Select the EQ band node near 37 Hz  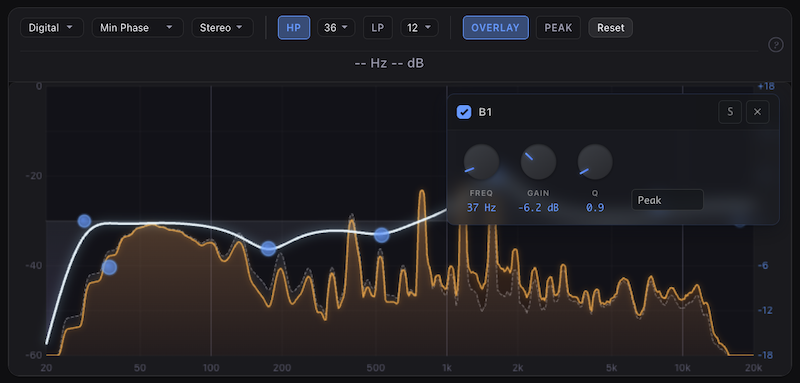(x=109, y=267)
